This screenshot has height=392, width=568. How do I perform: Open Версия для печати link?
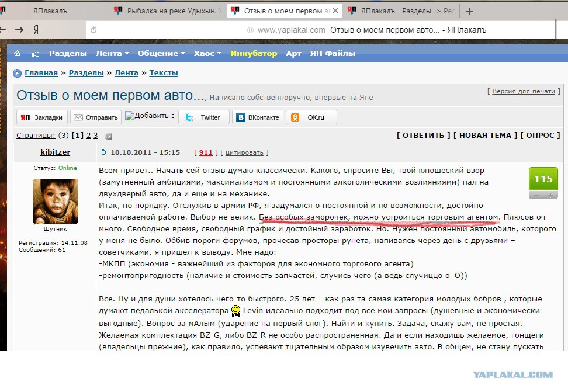524,91
